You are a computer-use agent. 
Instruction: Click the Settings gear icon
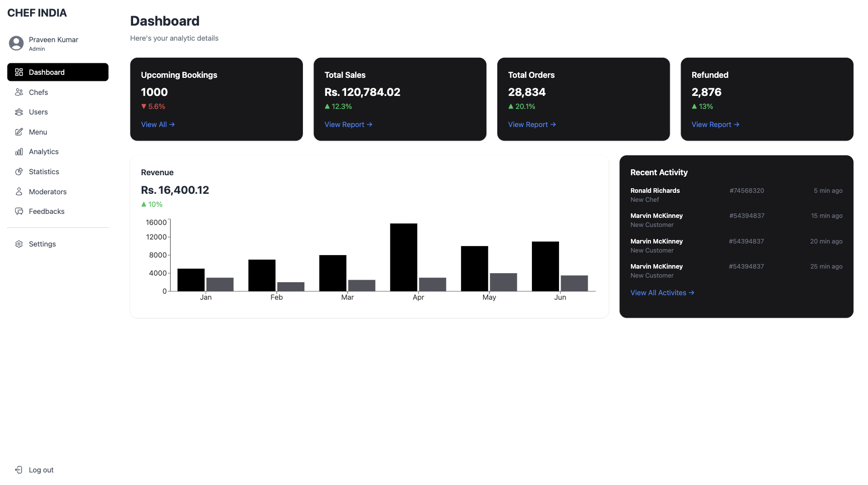19,244
